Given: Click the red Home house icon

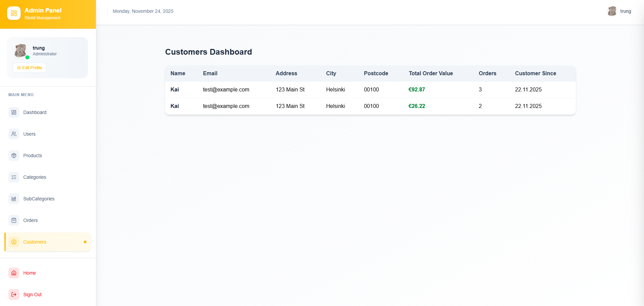Looking at the screenshot, I should pos(14,273).
